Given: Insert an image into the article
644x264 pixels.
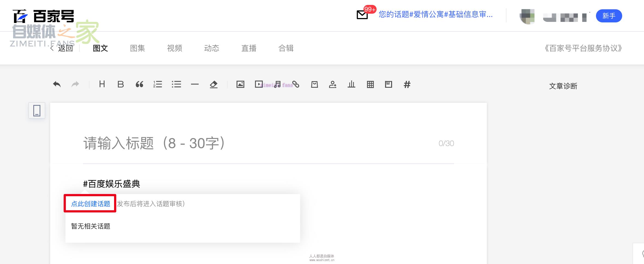Looking at the screenshot, I should [240, 84].
